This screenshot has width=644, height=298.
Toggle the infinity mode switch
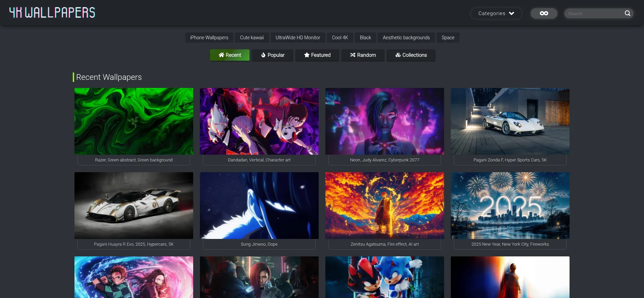point(544,13)
